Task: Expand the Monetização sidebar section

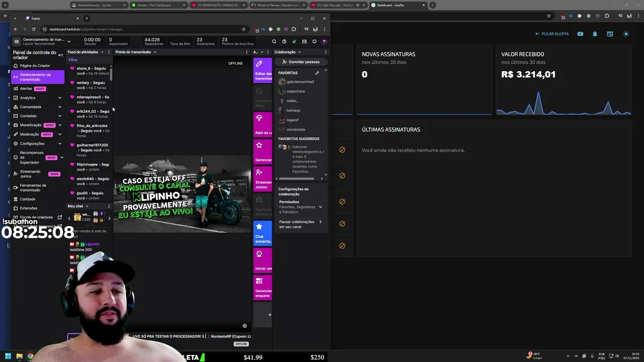Action: pos(60,125)
